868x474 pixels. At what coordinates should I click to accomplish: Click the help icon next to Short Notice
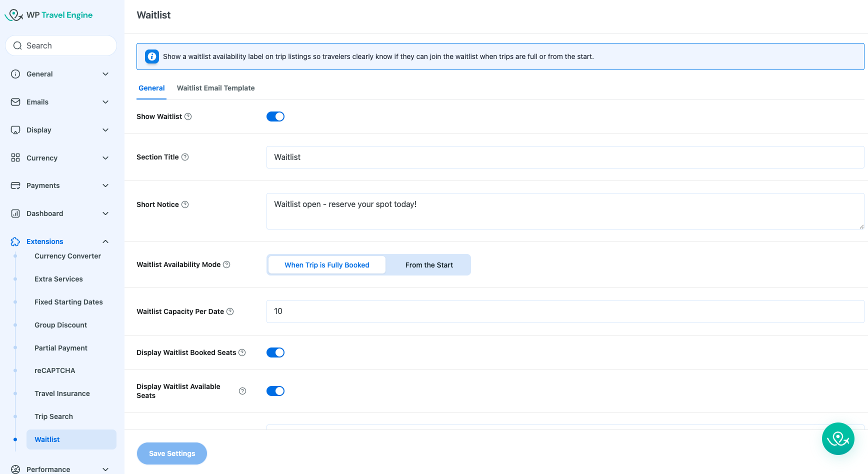point(185,204)
